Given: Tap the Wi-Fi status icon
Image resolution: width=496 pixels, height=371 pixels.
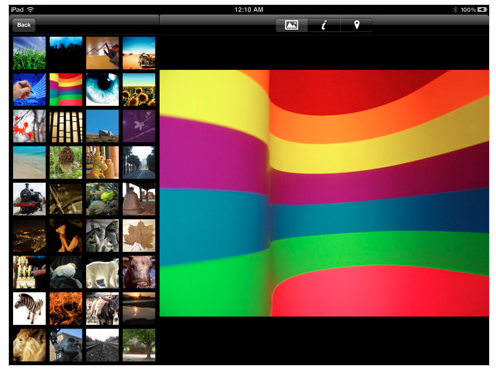Looking at the screenshot, I should tap(30, 9).
